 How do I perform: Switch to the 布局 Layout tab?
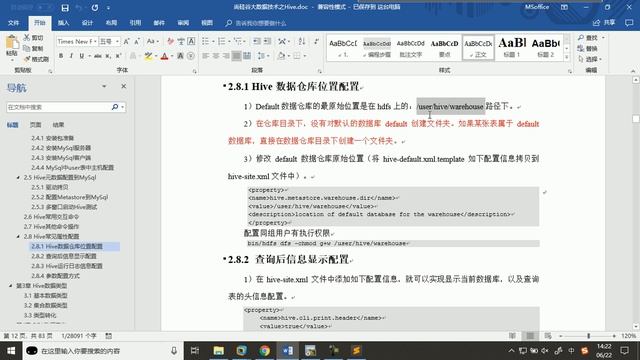click(111, 23)
